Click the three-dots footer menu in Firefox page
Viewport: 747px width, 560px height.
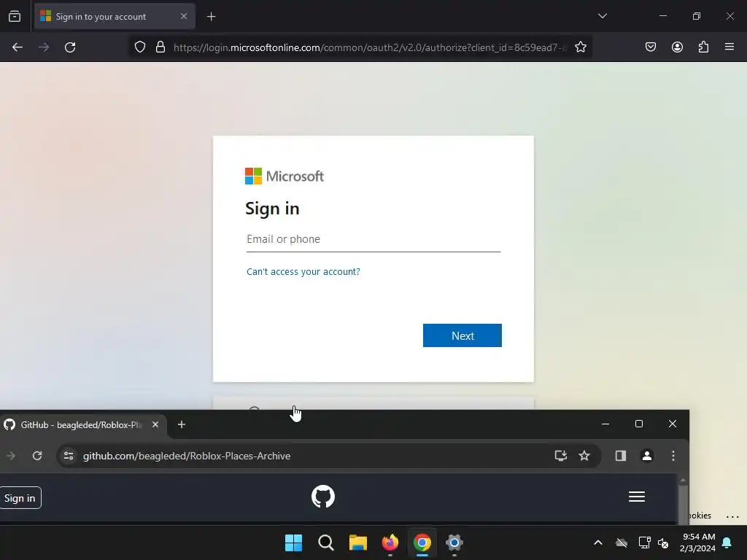coord(732,516)
